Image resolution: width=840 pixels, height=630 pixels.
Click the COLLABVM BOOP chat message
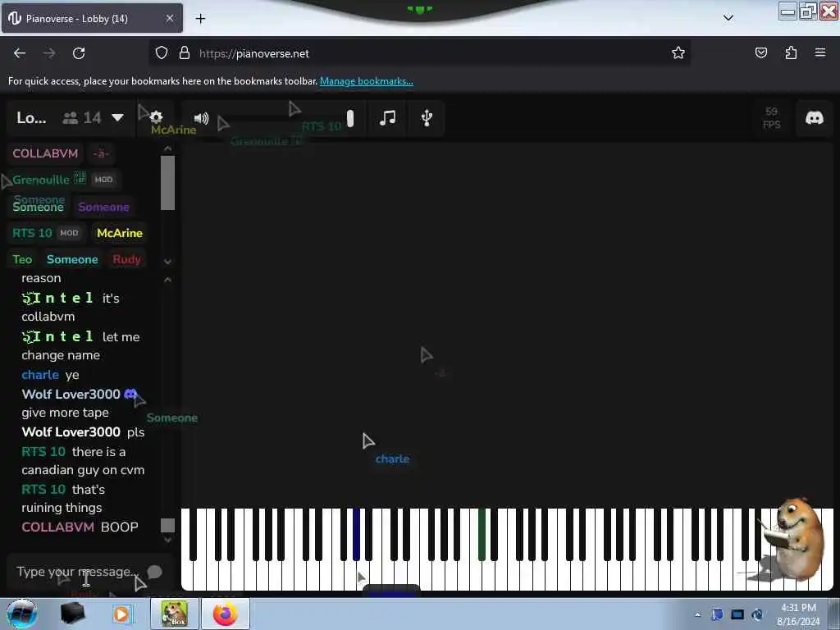(x=80, y=527)
